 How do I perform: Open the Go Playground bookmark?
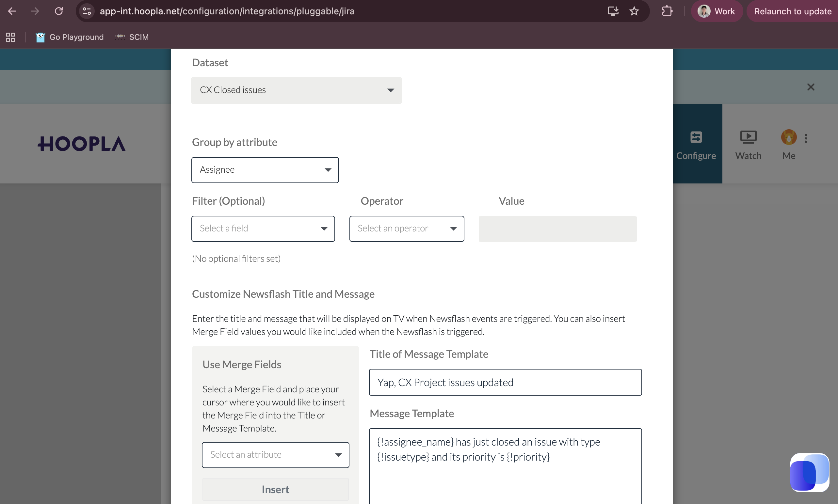click(x=70, y=37)
